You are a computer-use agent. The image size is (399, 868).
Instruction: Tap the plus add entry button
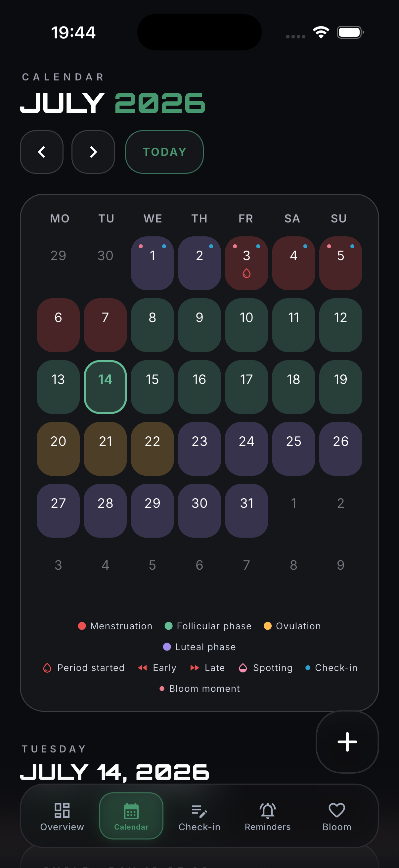pyautogui.click(x=347, y=742)
